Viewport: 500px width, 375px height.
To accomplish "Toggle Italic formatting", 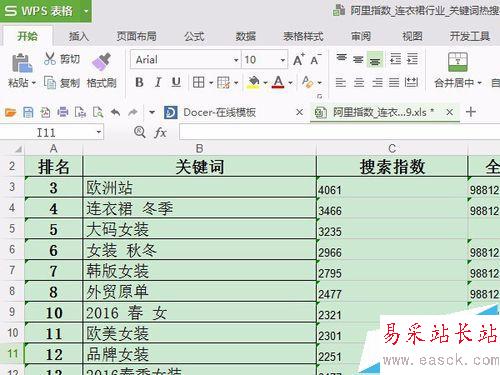I will click(158, 82).
